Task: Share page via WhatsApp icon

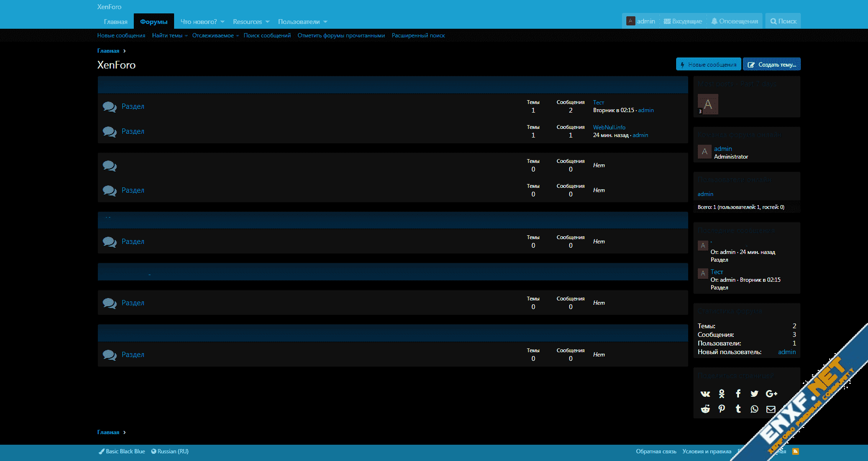Action: 754,409
